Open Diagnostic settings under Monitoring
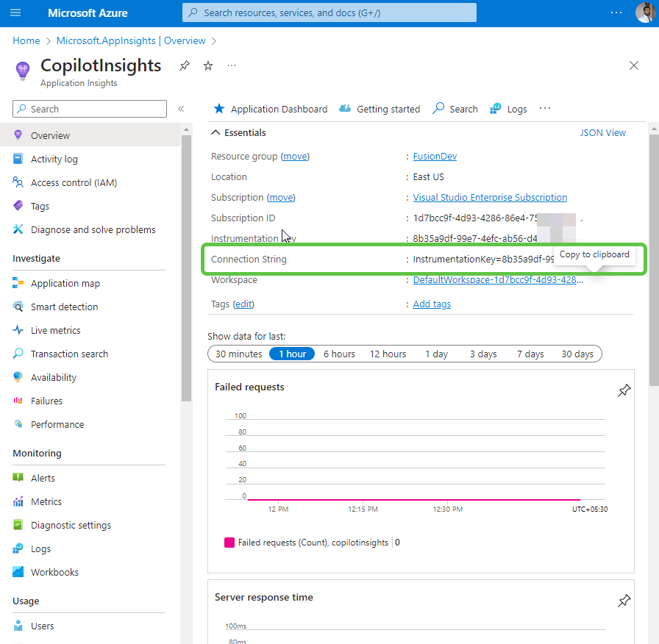 (70, 524)
